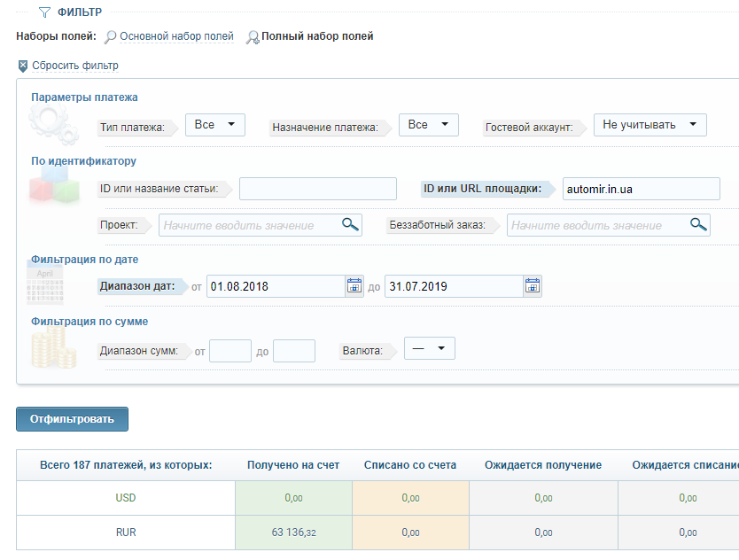Click По идентификатору section heading
739x560 pixels.
[x=83, y=161]
